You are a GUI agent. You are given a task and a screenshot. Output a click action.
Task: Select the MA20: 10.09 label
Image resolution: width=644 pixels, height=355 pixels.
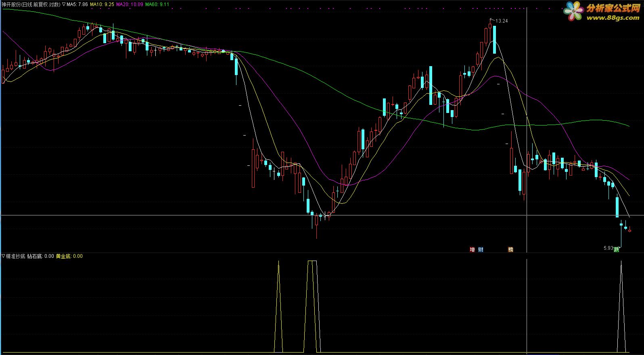[x=129, y=4]
